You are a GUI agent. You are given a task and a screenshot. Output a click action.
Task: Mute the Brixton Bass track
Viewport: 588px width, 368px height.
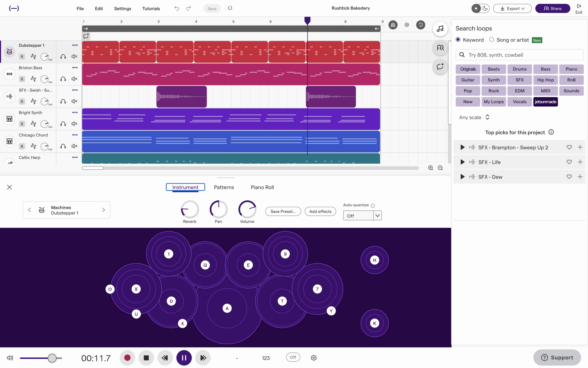tap(74, 79)
